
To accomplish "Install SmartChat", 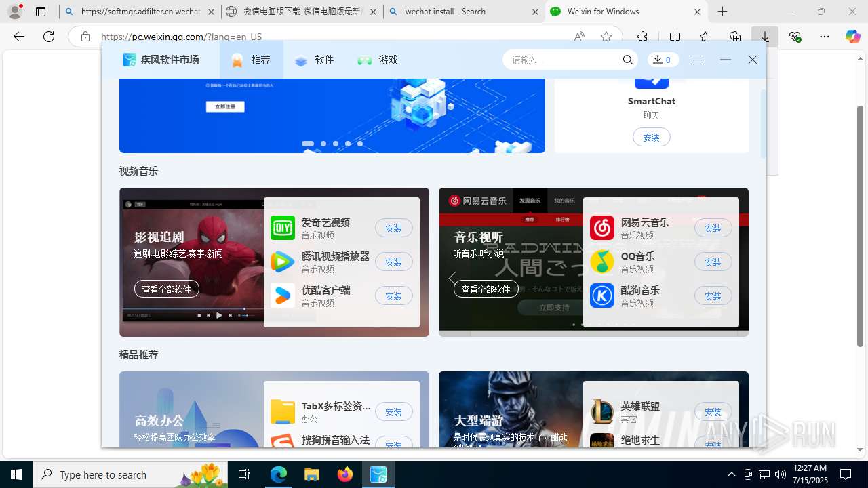I will pos(651,137).
